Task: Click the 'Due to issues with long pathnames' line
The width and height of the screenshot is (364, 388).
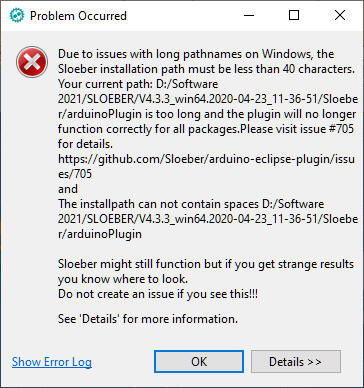Action: click(196, 54)
